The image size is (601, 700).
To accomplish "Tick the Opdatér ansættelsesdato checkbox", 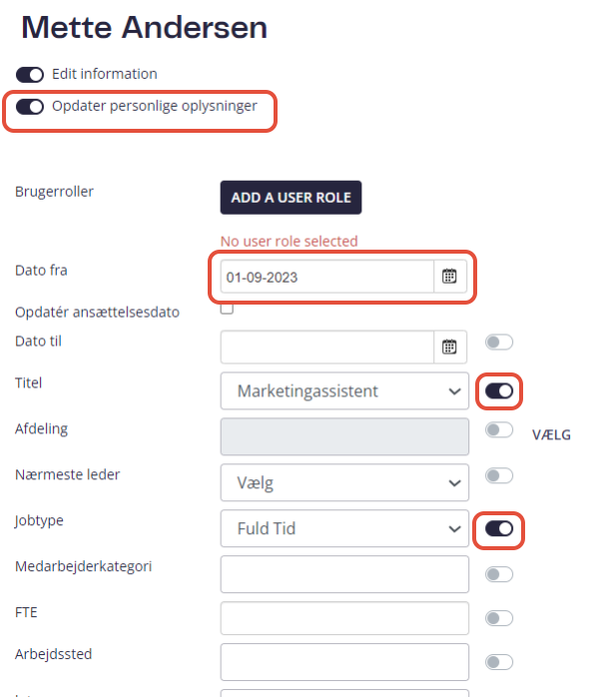I will tap(227, 308).
